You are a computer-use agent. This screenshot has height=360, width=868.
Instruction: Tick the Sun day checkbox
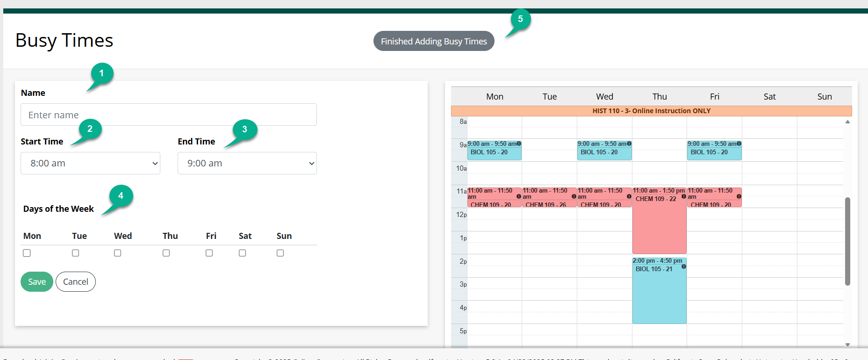coord(280,253)
